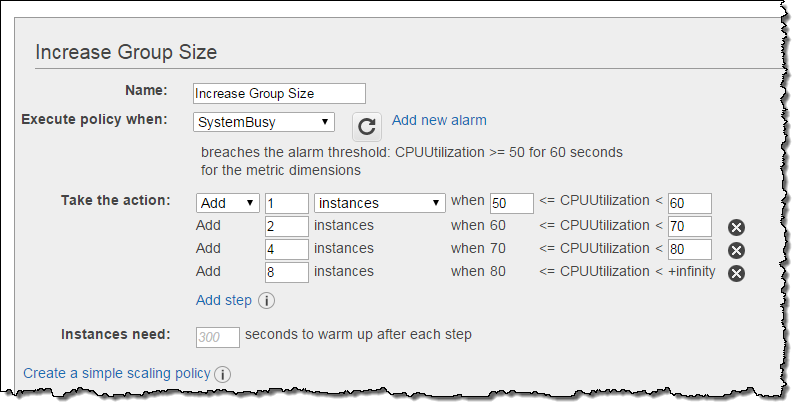Image resolution: width=798 pixels, height=407 pixels.
Task: Open the SystemBusy alarm dropdown
Action: 264,122
